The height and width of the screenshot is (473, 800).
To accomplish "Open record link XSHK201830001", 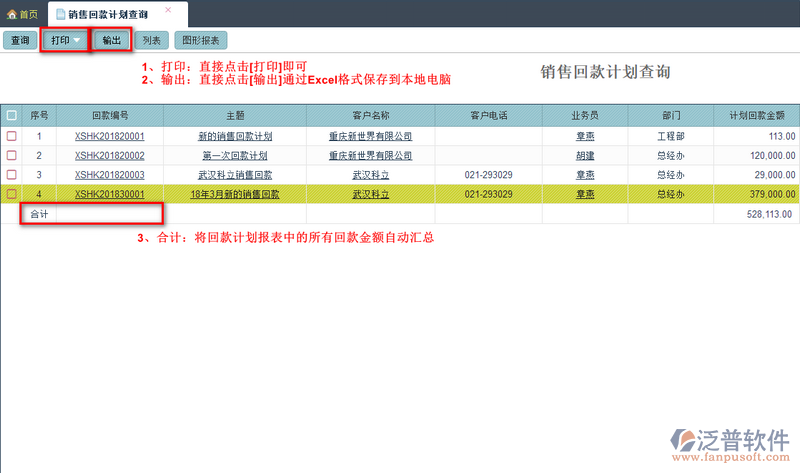I will point(109,194).
